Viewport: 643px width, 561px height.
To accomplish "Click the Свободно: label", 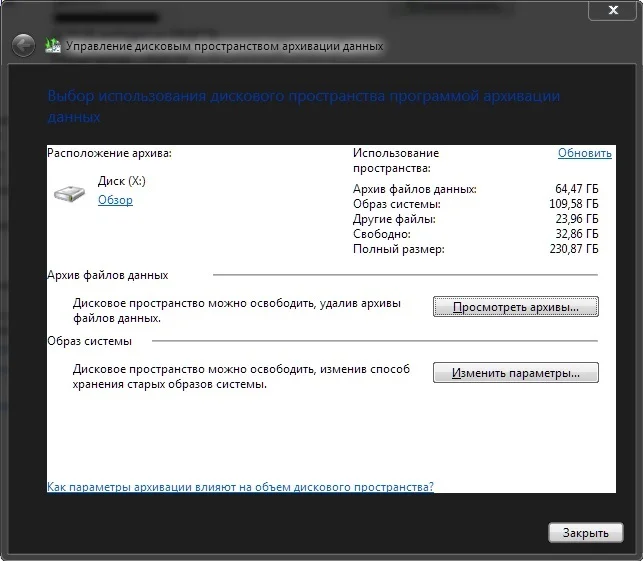I will coord(382,234).
